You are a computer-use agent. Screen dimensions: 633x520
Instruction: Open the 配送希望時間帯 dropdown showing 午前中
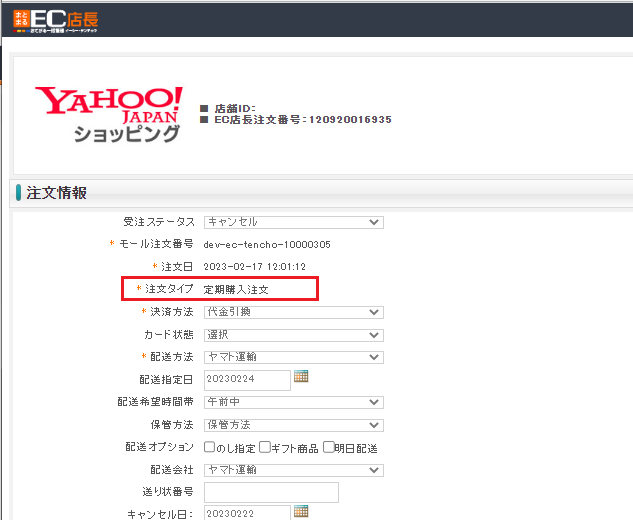[x=293, y=402]
